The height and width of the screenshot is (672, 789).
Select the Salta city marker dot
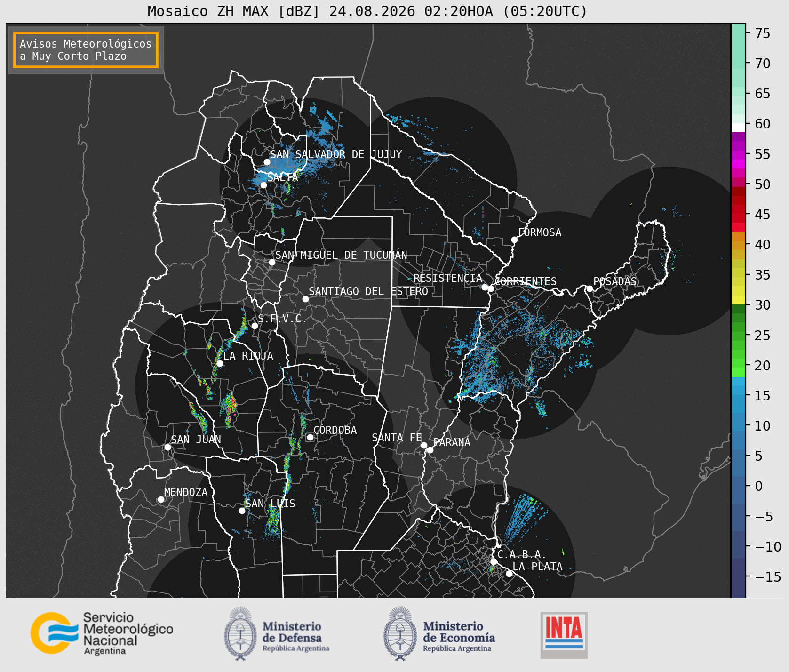click(x=263, y=185)
